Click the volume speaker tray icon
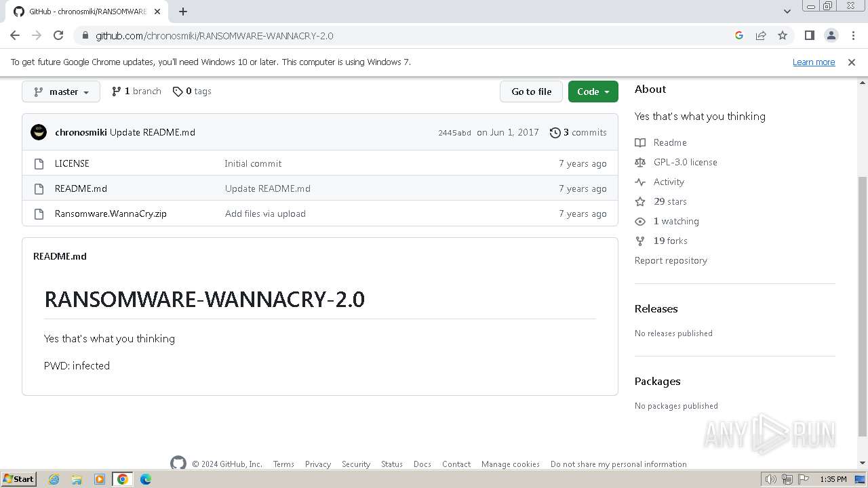The width and height of the screenshot is (868, 488). point(770,479)
